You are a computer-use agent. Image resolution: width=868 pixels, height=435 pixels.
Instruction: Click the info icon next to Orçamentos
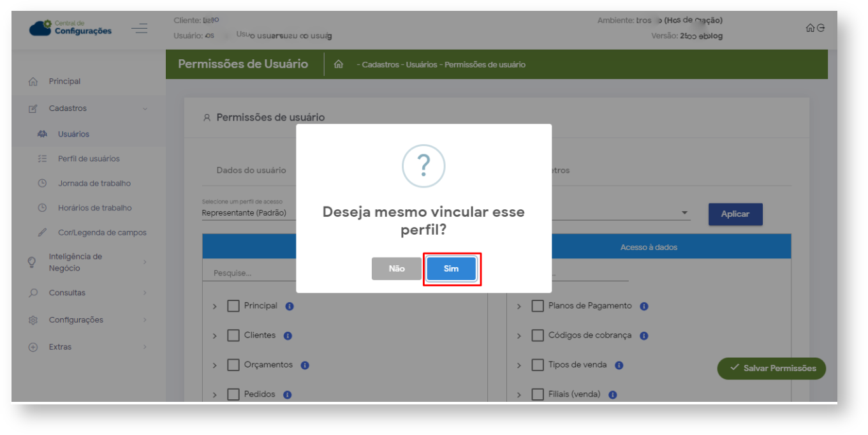[305, 365]
